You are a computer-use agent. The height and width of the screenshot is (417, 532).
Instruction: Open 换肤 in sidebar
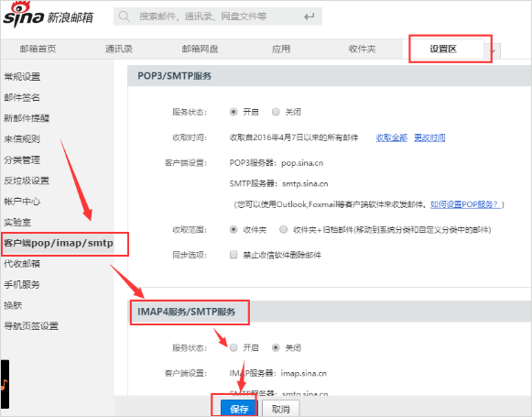coord(13,305)
